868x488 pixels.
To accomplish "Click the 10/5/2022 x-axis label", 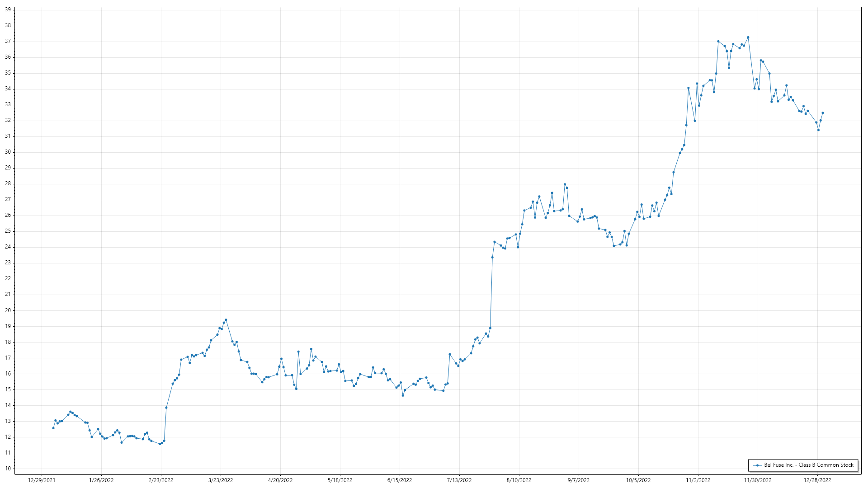I will click(638, 480).
